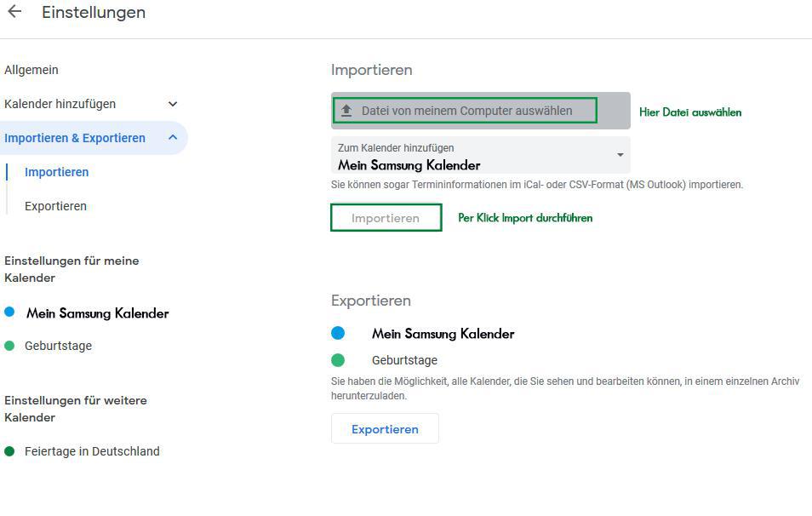812x516 pixels.
Task: Open Geburtstage calendar settings
Action: 56,346
